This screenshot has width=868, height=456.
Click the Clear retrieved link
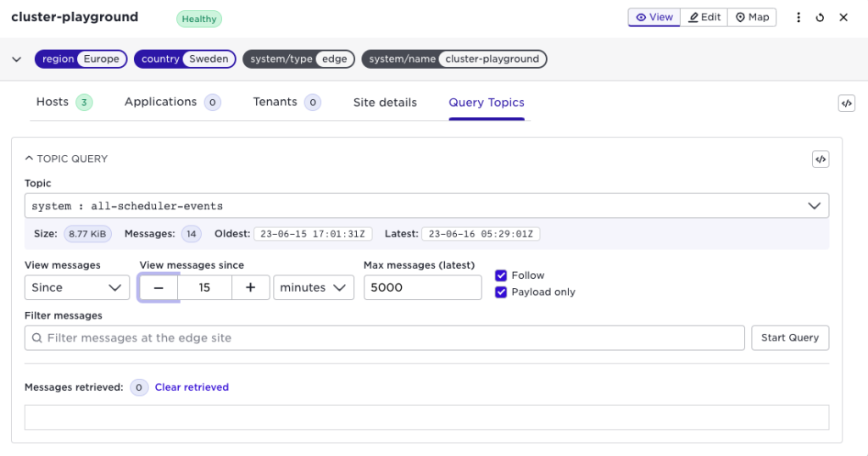pyautogui.click(x=192, y=387)
